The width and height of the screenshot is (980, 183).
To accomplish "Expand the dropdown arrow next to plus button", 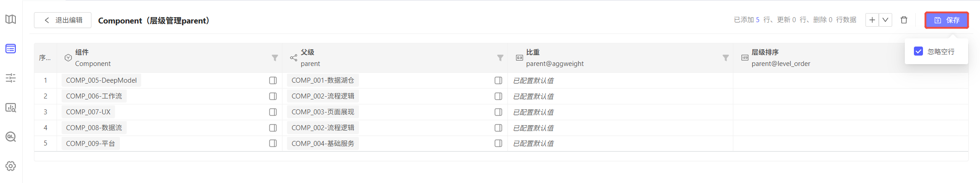I will 885,20.
